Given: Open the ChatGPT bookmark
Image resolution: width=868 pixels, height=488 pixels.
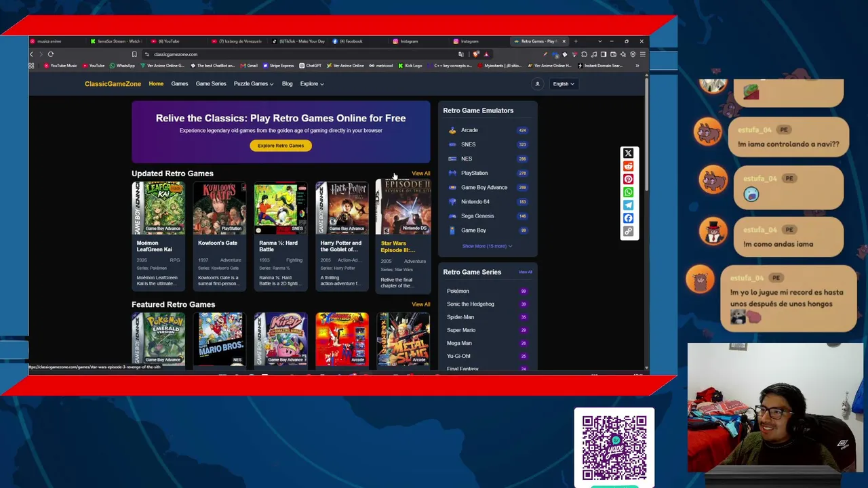Looking at the screenshot, I should click(310, 66).
